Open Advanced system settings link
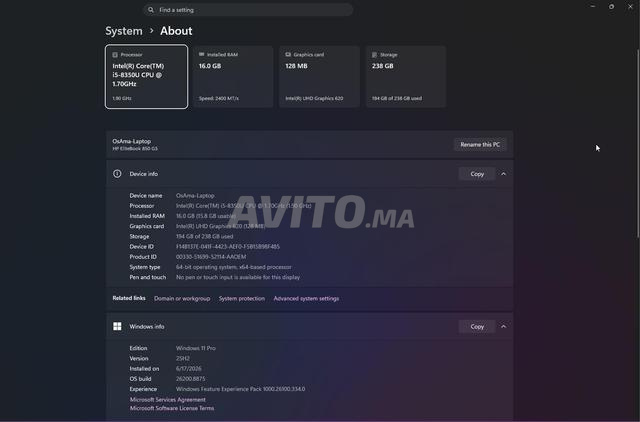Image resolution: width=640 pixels, height=422 pixels. point(306,299)
